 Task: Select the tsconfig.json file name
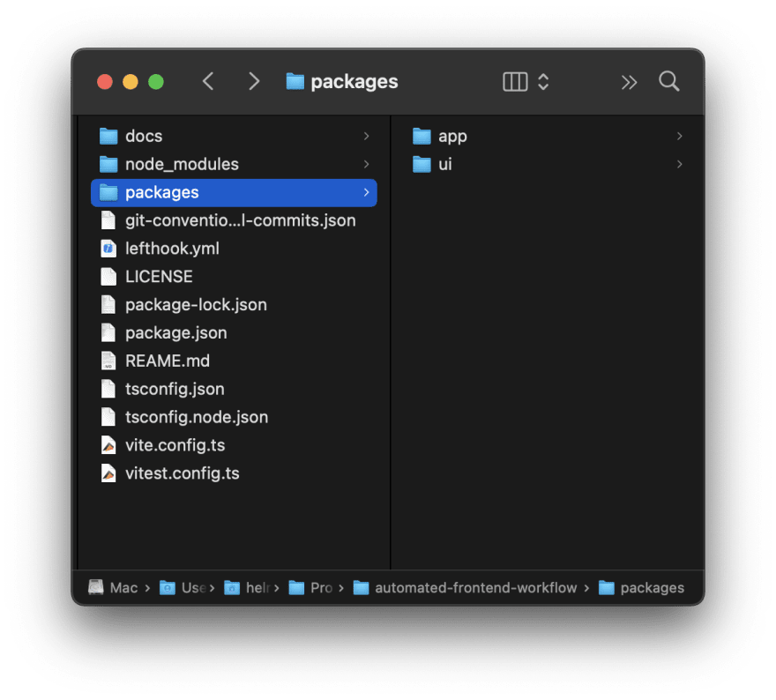[x=175, y=390]
